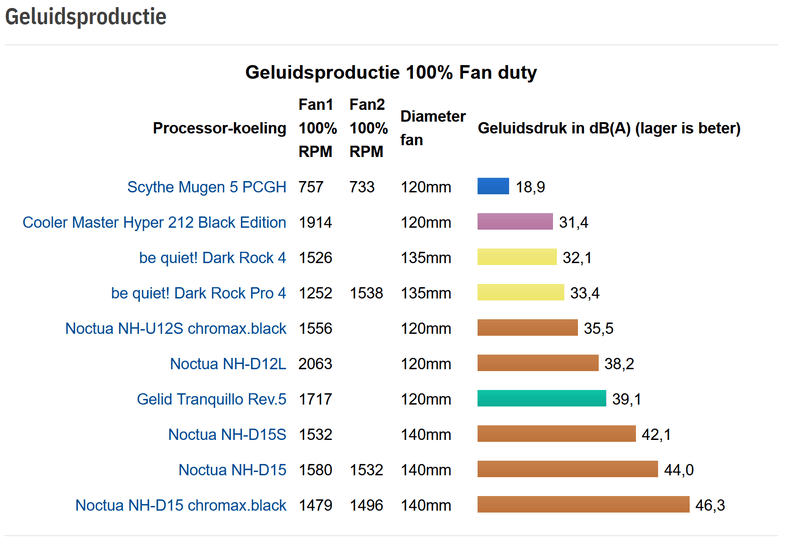Open the Scythe Mugen 5 PCGH link

point(206,187)
